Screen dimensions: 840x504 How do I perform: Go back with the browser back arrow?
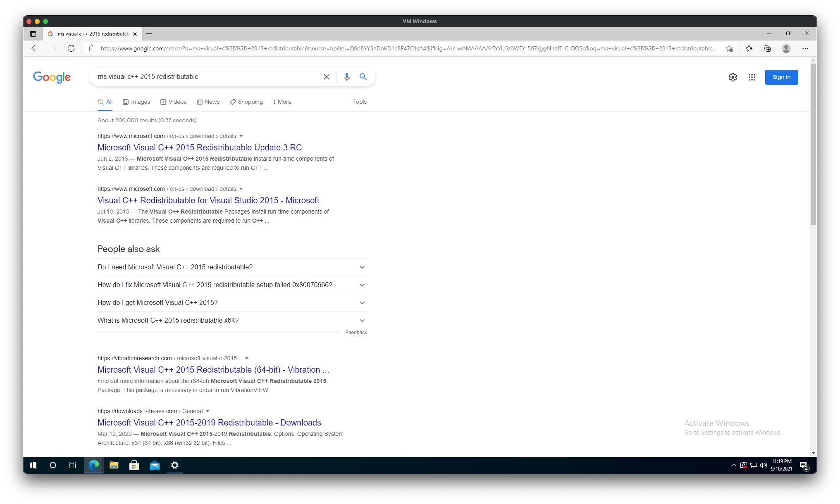pyautogui.click(x=35, y=48)
